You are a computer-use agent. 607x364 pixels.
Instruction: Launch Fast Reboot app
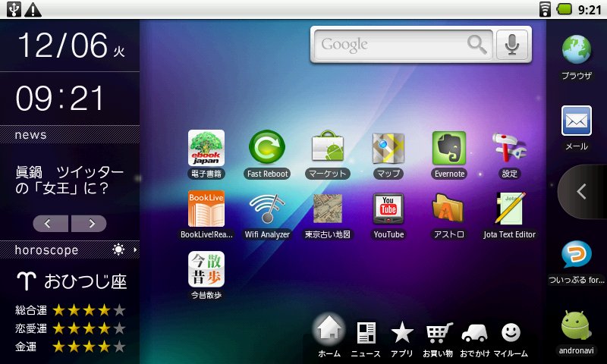(x=267, y=149)
